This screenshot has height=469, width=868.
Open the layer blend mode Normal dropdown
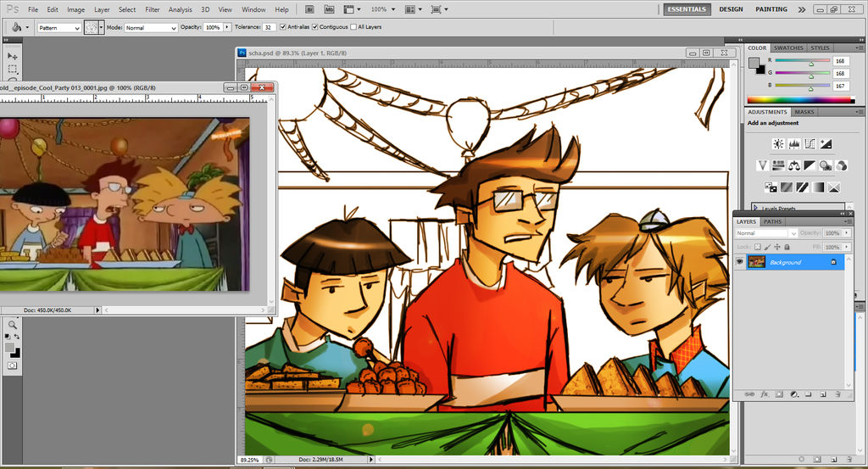[766, 233]
